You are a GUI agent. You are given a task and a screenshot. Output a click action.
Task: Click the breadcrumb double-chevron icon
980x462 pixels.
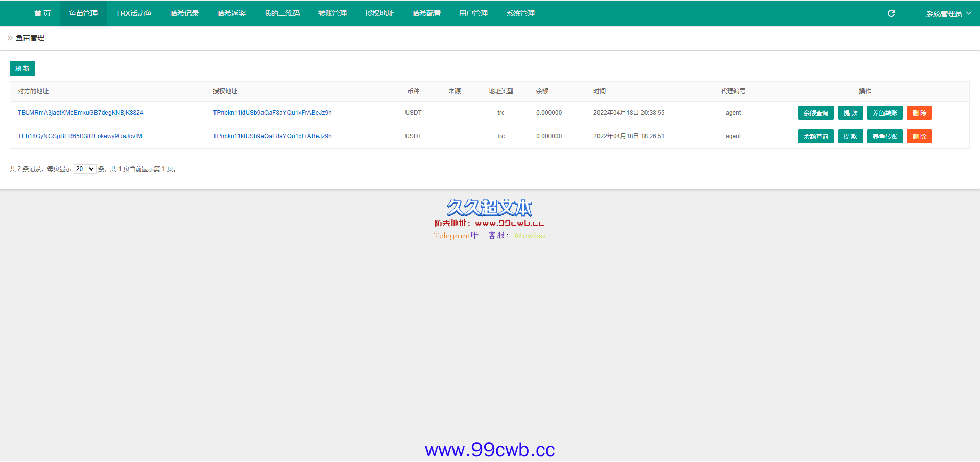pyautogui.click(x=10, y=38)
